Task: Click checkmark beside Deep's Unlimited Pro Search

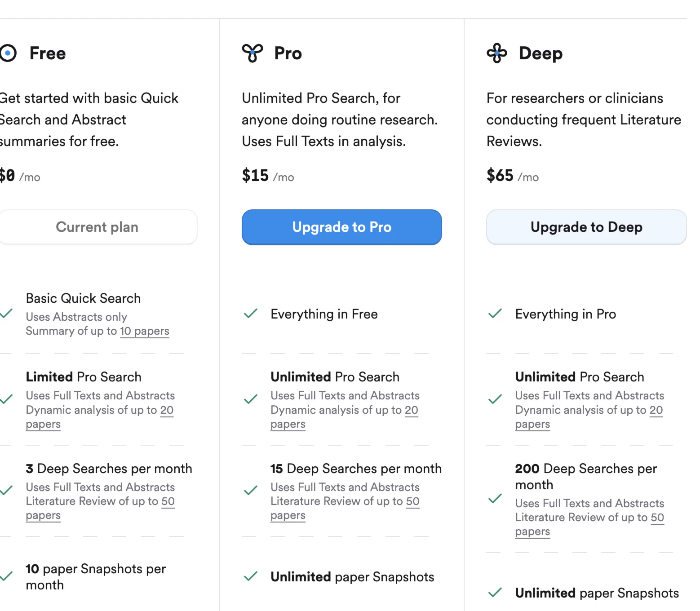Action: coord(495,399)
